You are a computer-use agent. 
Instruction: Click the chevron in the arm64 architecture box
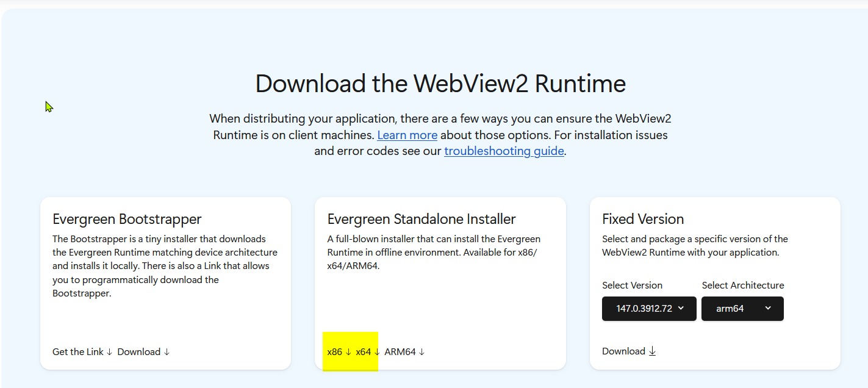[768, 308]
